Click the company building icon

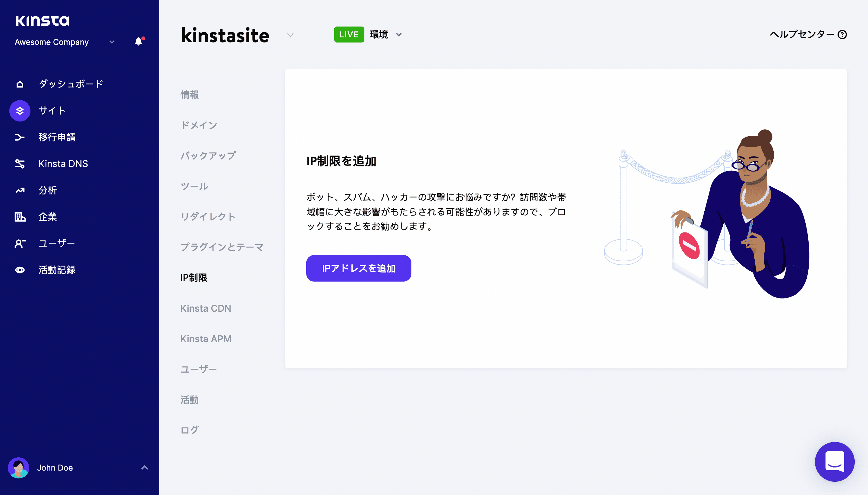pyautogui.click(x=20, y=216)
